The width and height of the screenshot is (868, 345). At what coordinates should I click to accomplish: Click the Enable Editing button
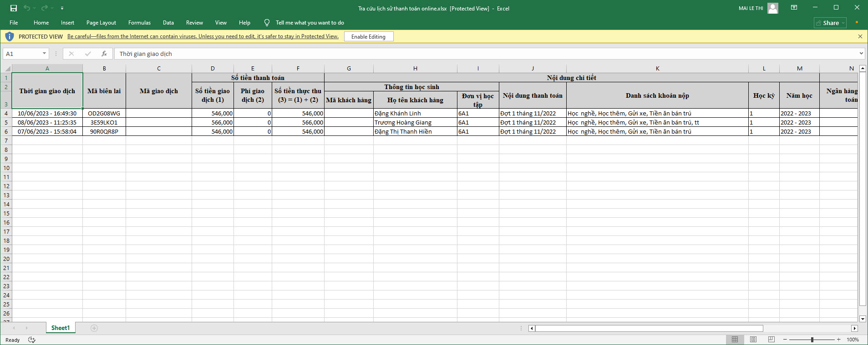368,37
